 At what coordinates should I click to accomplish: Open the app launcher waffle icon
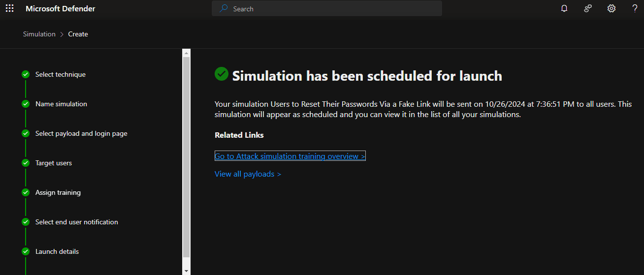point(10,8)
